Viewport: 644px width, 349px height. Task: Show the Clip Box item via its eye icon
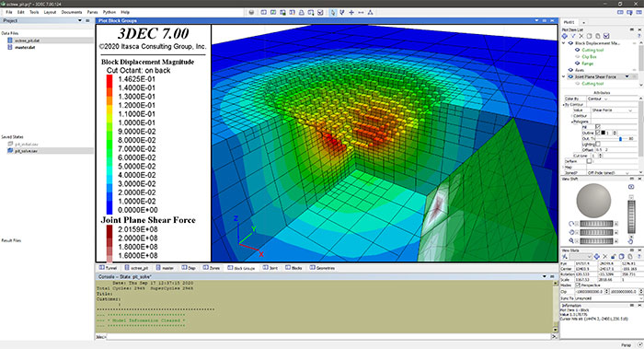pyautogui.click(x=577, y=57)
